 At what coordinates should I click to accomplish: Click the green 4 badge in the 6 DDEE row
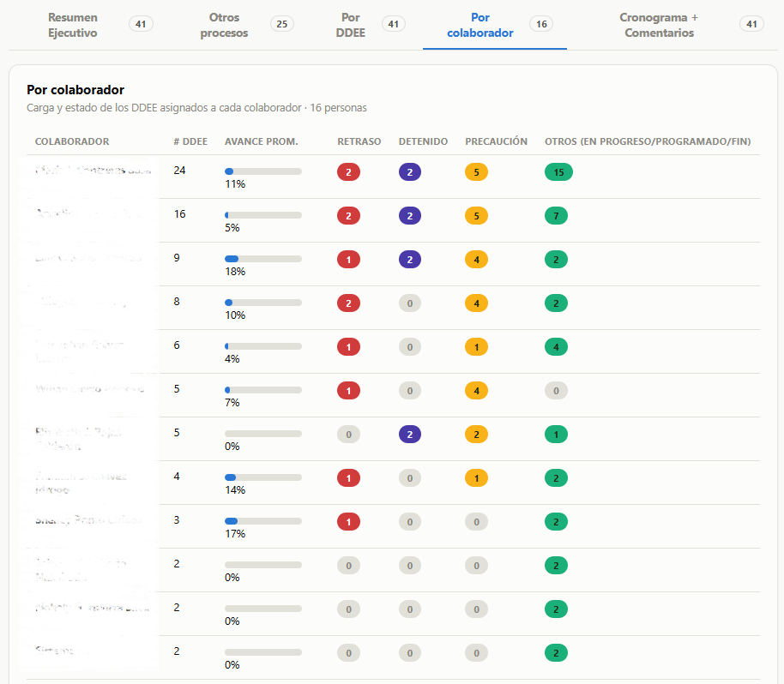click(556, 347)
